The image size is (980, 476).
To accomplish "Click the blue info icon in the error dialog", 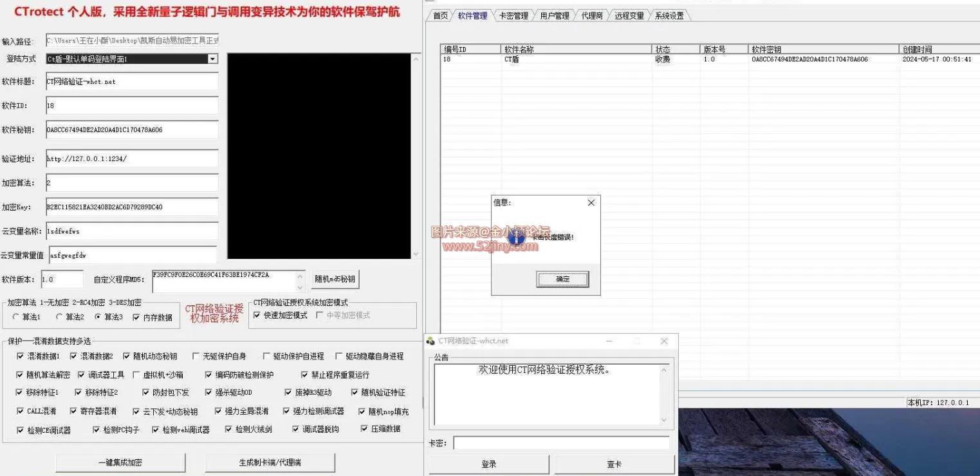I will click(515, 238).
